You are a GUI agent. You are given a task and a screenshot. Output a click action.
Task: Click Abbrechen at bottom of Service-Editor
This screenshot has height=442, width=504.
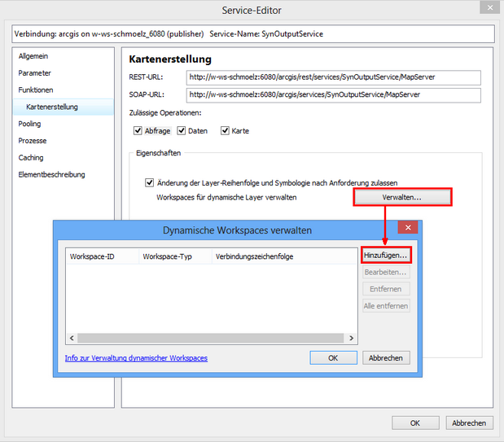(x=469, y=423)
